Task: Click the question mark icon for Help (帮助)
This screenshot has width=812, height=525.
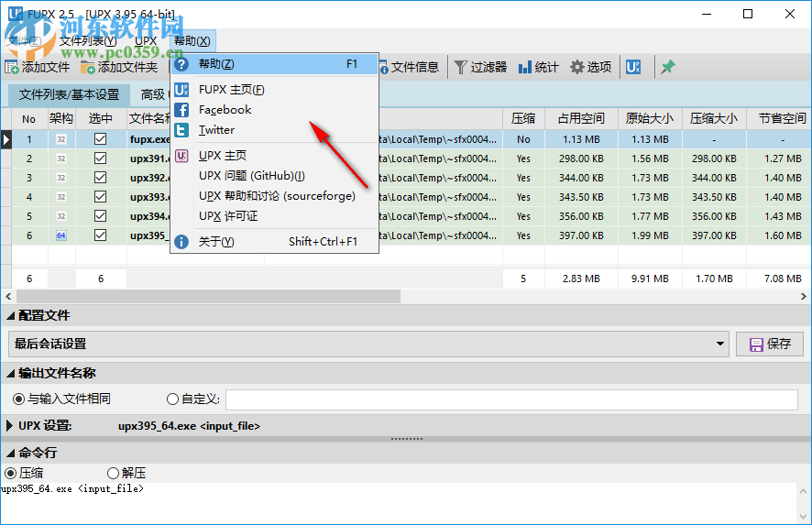Action: tap(181, 65)
